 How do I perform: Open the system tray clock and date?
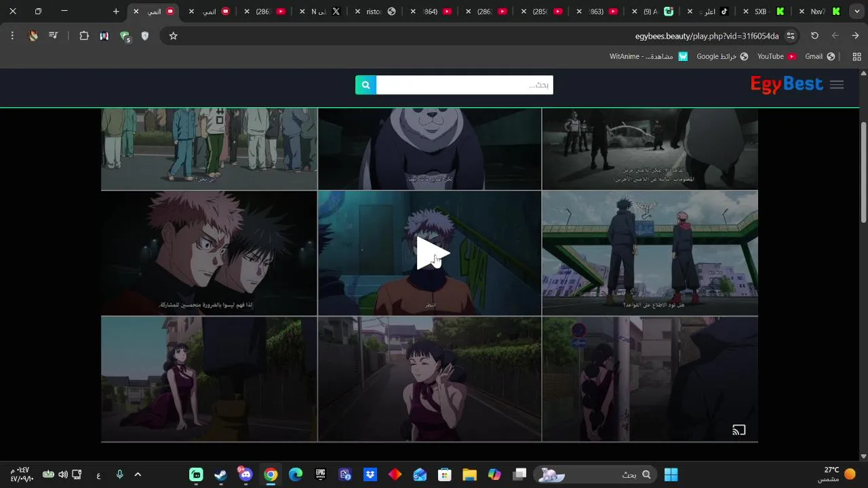click(22, 474)
